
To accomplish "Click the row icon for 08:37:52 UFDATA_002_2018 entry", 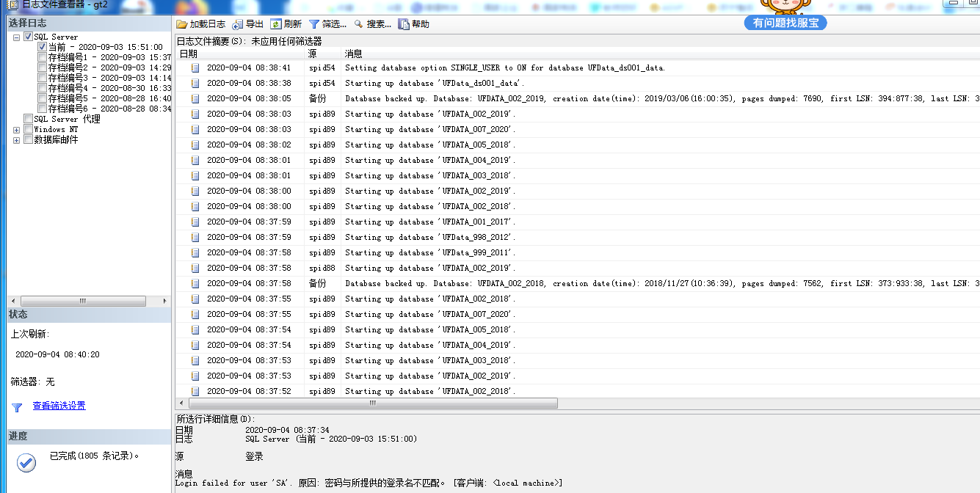I will point(195,391).
